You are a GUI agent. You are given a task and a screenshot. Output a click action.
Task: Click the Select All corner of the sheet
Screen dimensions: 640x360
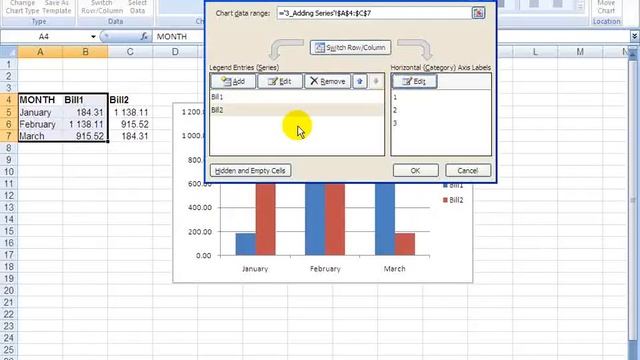tap(9, 52)
